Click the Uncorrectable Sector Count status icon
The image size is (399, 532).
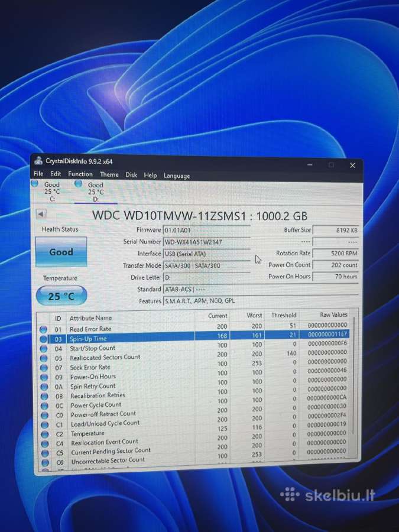tap(46, 462)
